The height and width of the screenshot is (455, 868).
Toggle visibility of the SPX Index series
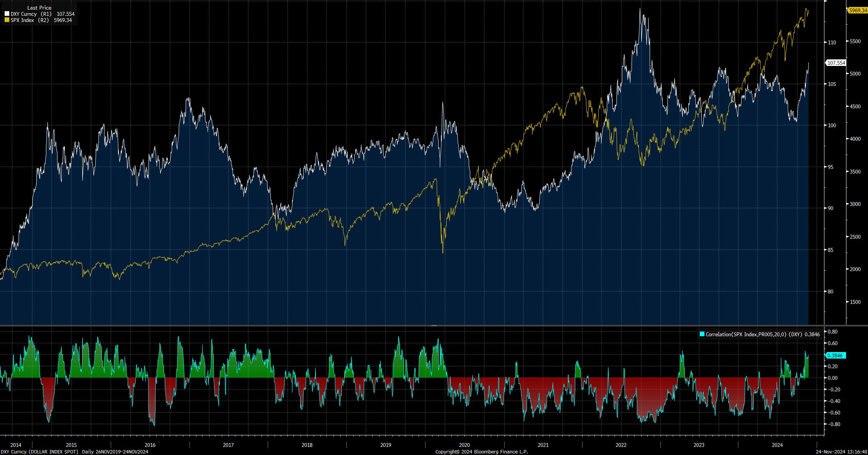click(7, 20)
